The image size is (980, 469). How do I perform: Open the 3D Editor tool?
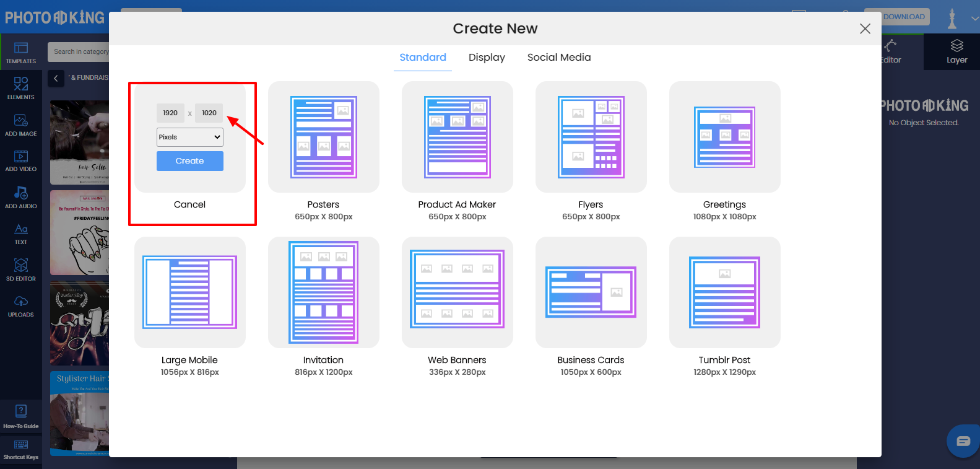tap(21, 270)
